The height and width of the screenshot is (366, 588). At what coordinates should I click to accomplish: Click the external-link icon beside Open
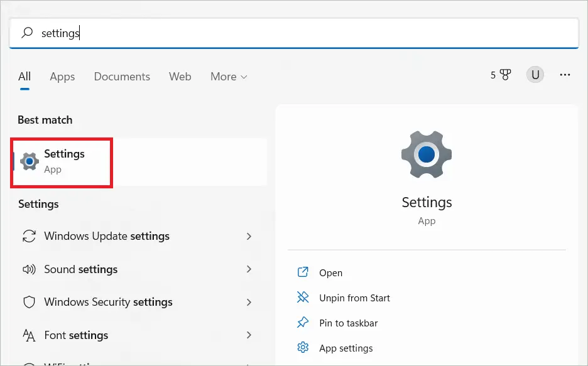pos(303,272)
